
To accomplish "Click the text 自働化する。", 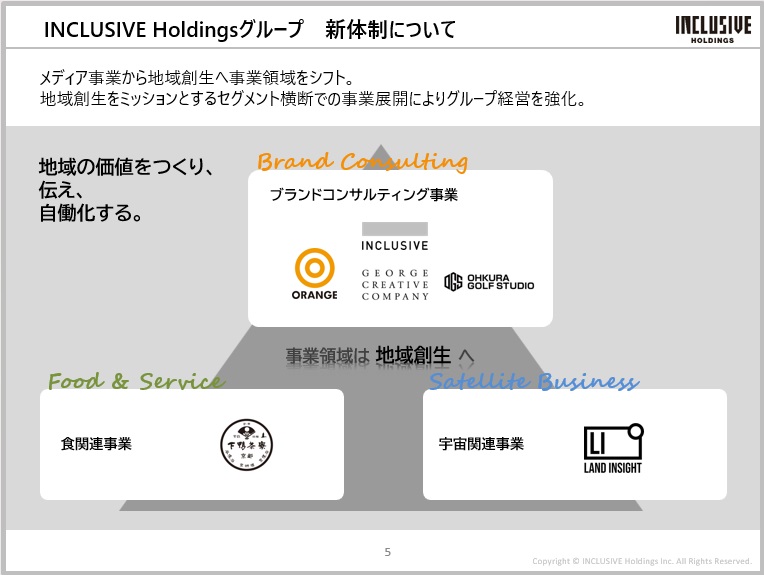I will 91,213.
